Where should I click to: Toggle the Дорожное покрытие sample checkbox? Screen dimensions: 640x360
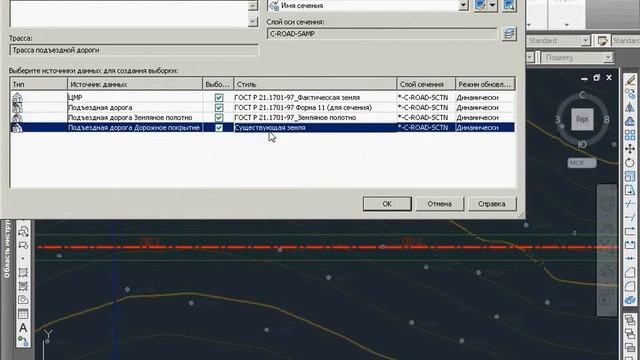(x=219, y=127)
